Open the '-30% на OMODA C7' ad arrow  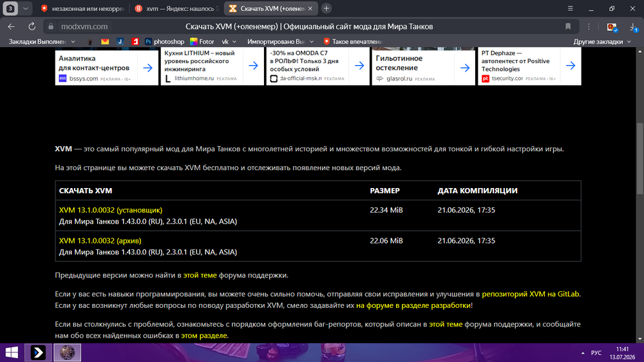359,66
